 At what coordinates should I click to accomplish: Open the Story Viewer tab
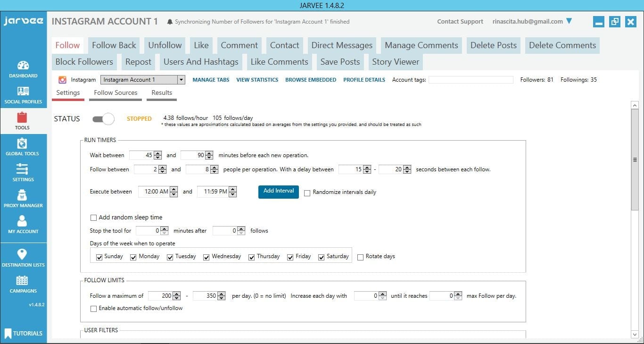(x=396, y=62)
